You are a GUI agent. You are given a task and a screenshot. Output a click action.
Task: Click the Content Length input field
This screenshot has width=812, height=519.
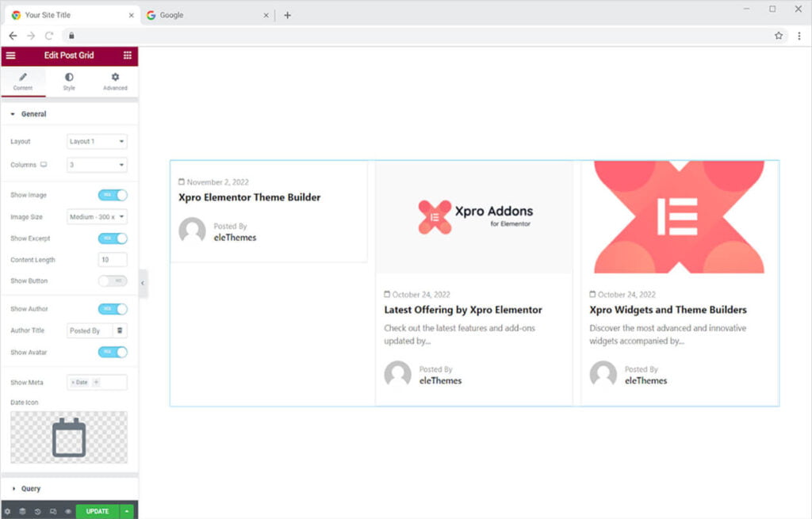(113, 260)
